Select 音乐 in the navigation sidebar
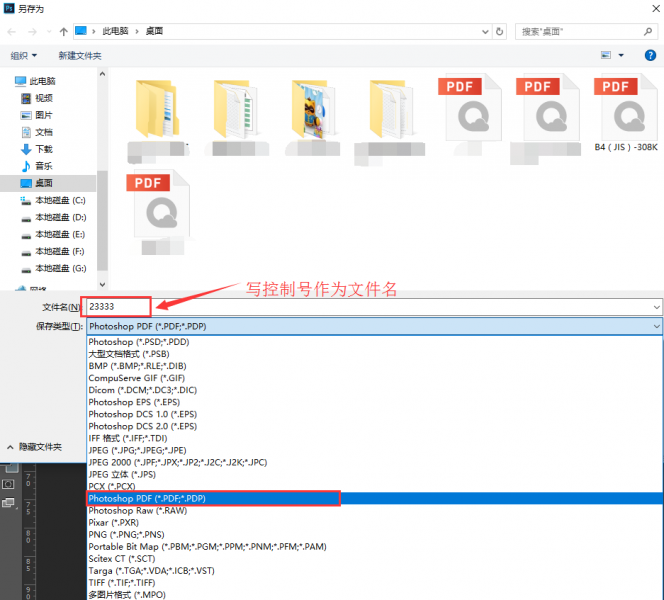The image size is (664, 600). [43, 165]
